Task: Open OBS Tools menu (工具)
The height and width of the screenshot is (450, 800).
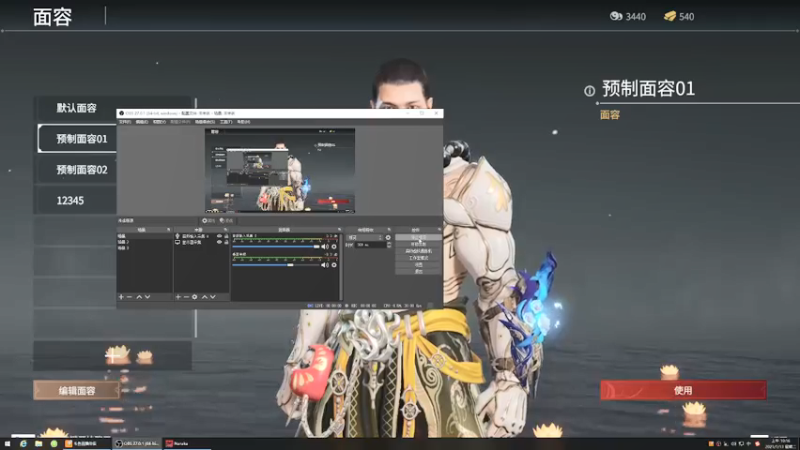Action: (226, 122)
